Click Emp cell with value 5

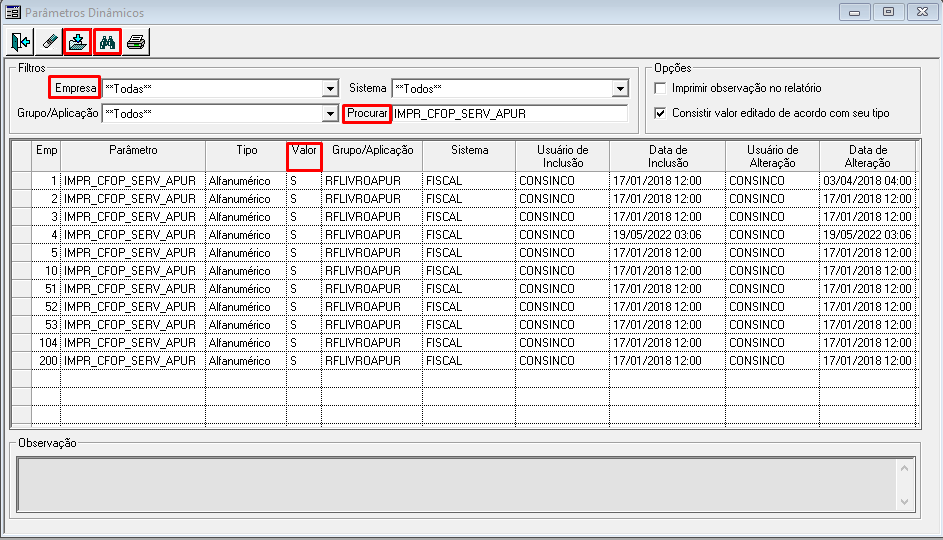pyautogui.click(x=46, y=253)
